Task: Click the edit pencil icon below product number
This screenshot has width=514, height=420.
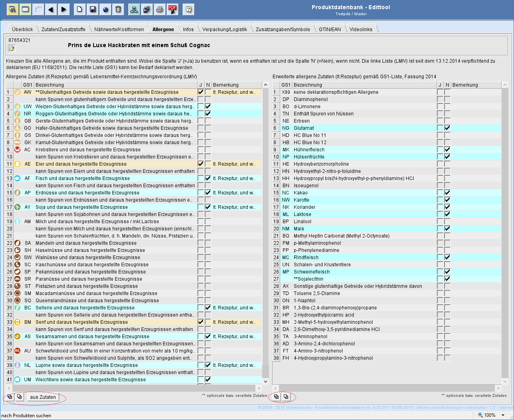Action: click(x=12, y=48)
